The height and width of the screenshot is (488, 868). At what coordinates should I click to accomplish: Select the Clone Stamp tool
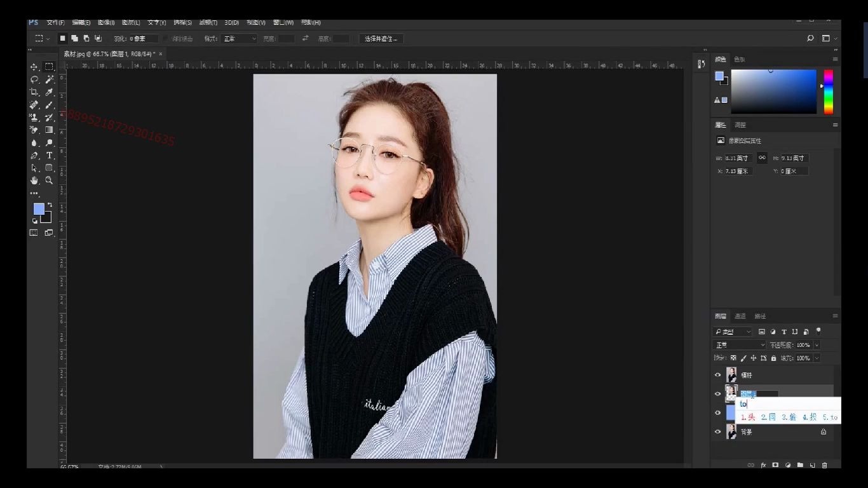point(34,118)
